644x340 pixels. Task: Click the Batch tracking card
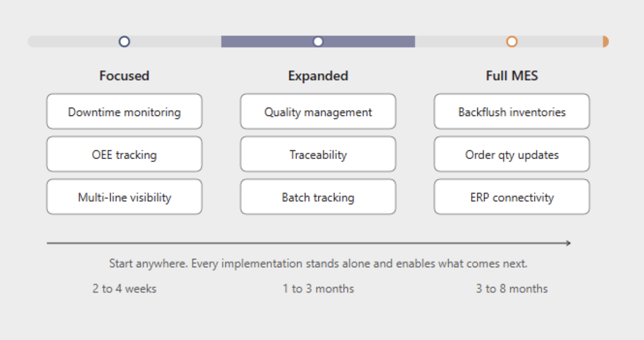coord(318,197)
